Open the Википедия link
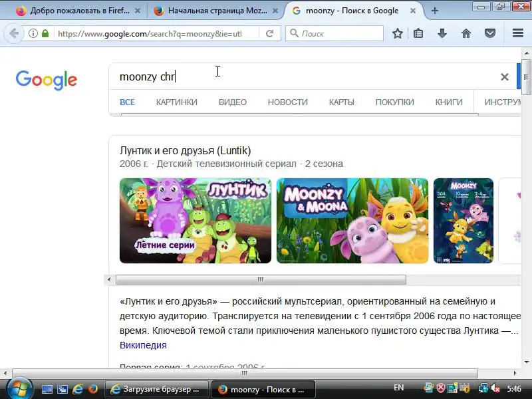532x399 pixels. 143,345
